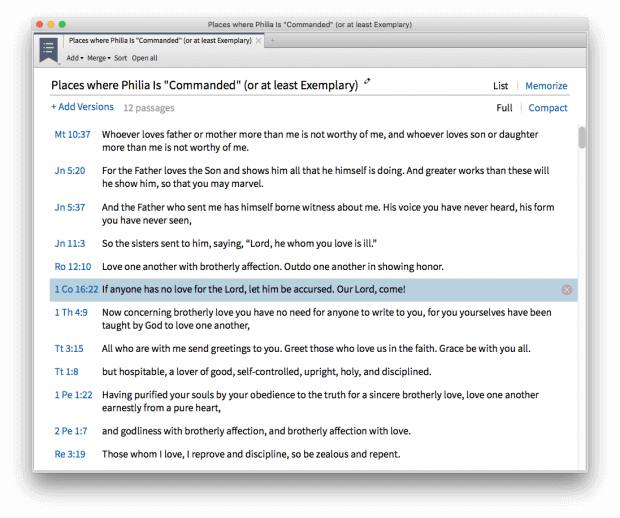Switch to Memorize mode
Viewport: 620px width, 518px height.
point(546,86)
